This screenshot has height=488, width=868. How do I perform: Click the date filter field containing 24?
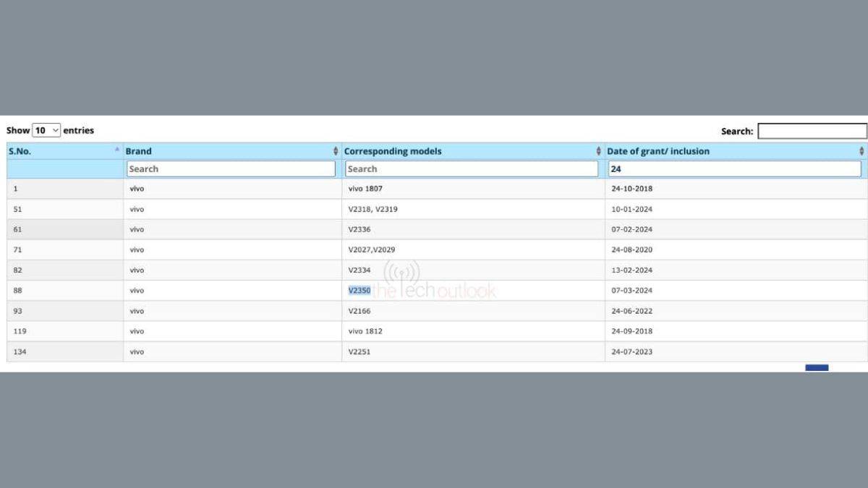[x=735, y=168]
